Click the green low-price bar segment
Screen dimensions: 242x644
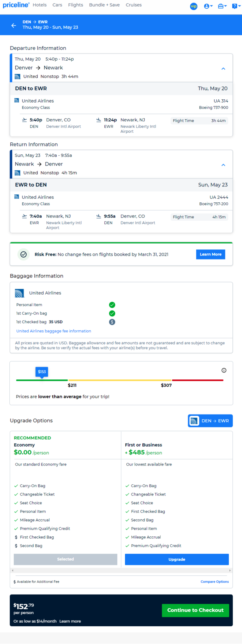coord(42,380)
